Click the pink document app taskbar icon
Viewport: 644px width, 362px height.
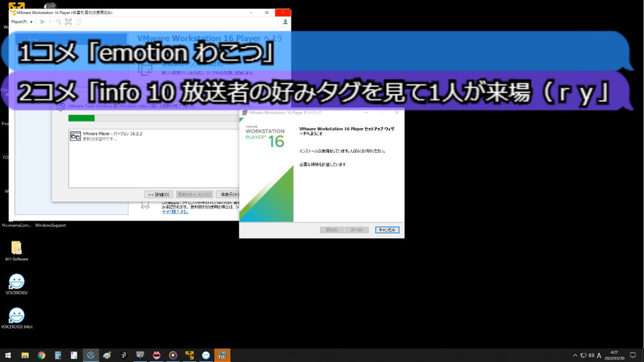(74, 355)
